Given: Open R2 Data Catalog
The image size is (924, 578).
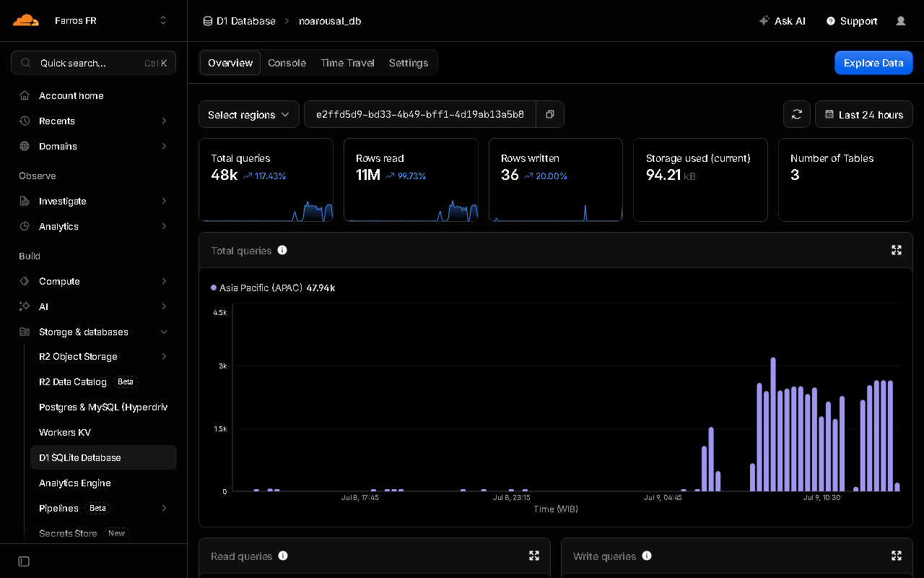Looking at the screenshot, I should pos(73,381).
